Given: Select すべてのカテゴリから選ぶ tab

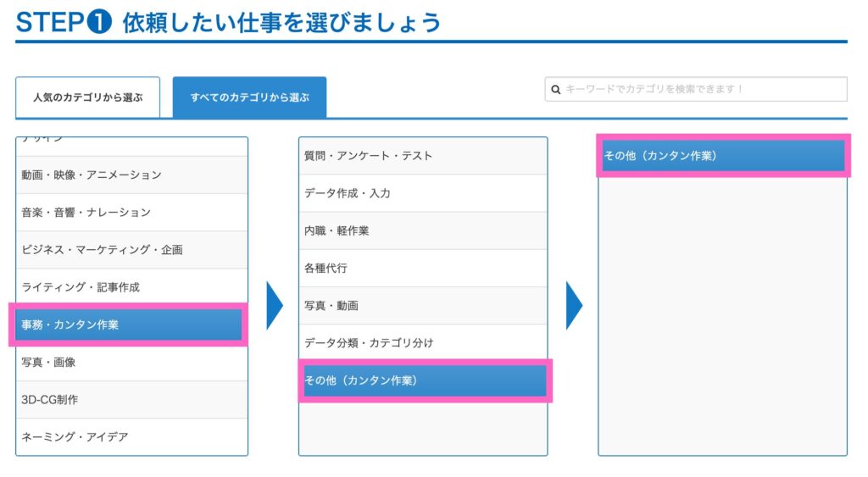Looking at the screenshot, I should tap(249, 97).
